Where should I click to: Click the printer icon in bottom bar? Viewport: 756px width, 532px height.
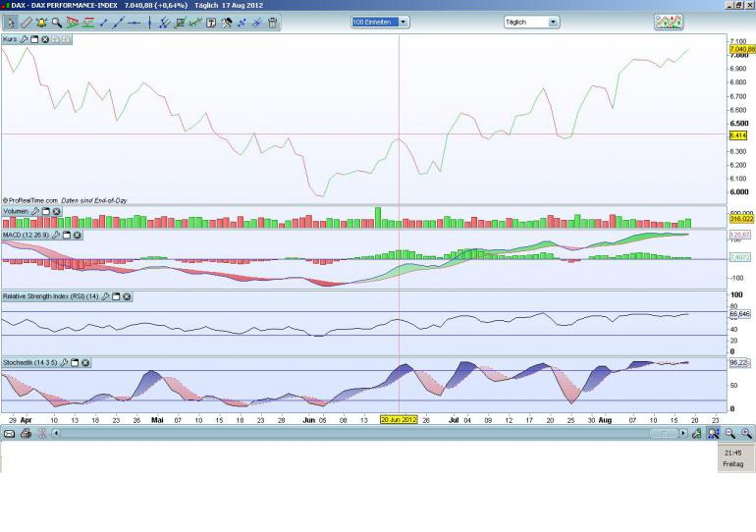point(26,433)
